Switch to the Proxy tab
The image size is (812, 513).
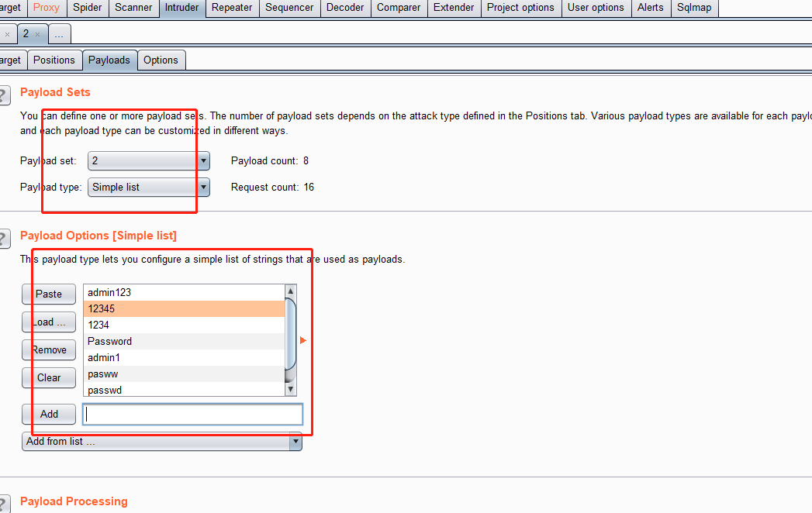[46, 8]
